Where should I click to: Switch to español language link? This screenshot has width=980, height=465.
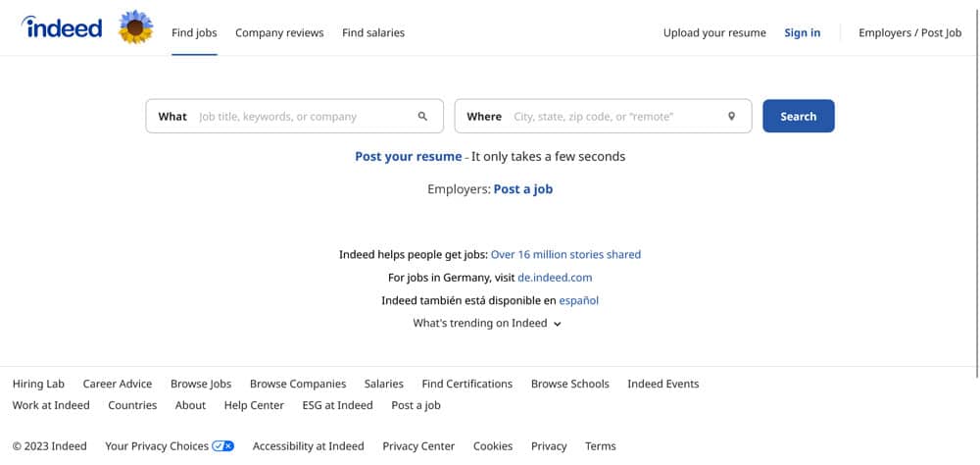pyautogui.click(x=578, y=300)
